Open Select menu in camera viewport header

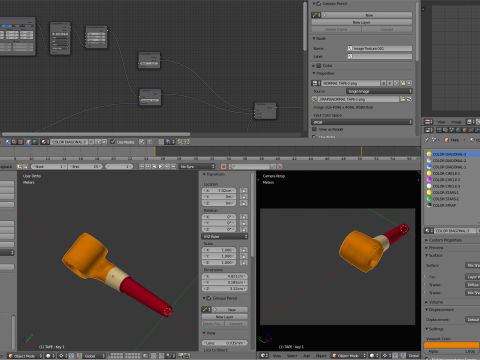(x=292, y=356)
